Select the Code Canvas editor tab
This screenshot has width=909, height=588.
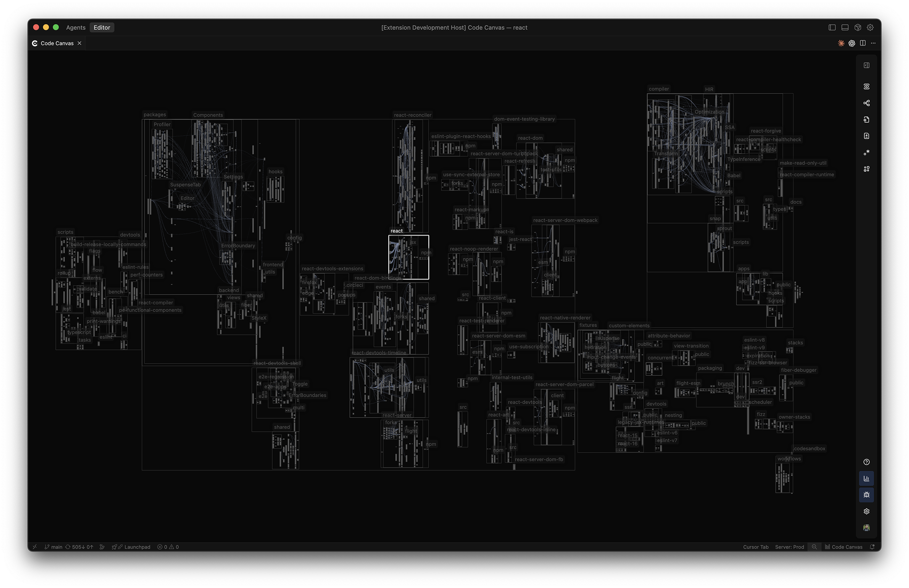[57, 43]
